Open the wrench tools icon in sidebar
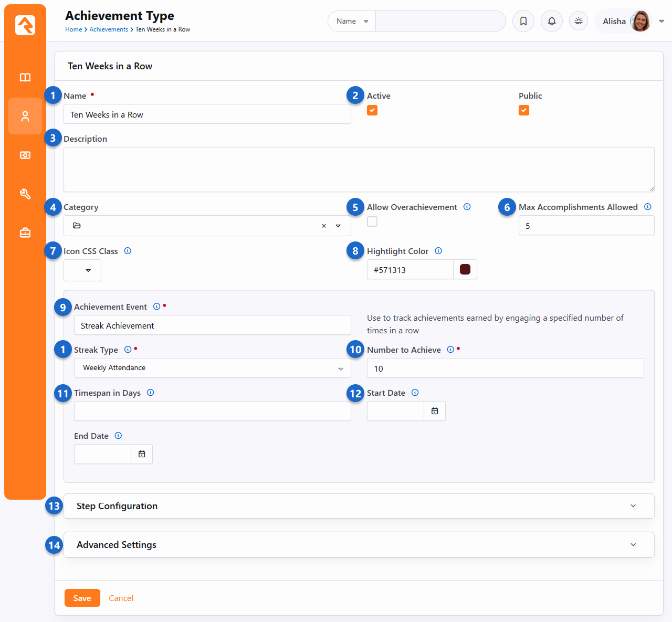The width and height of the screenshot is (672, 622). pyautogui.click(x=25, y=194)
